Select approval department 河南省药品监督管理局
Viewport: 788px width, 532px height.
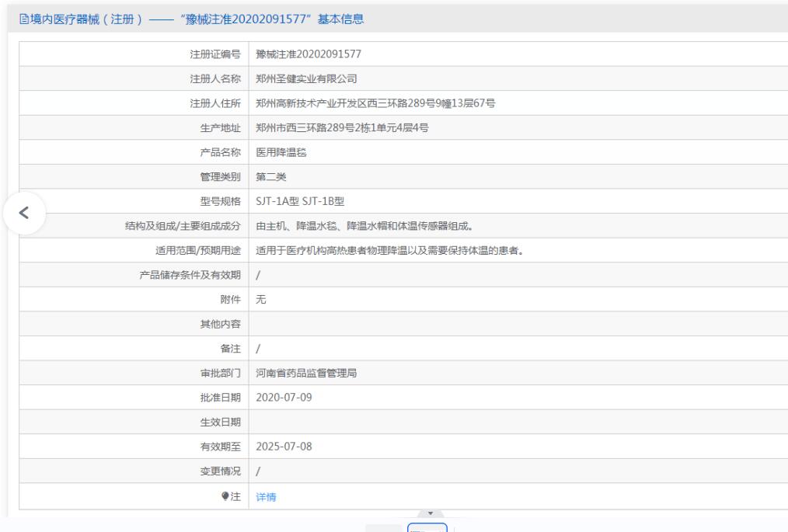tap(306, 373)
